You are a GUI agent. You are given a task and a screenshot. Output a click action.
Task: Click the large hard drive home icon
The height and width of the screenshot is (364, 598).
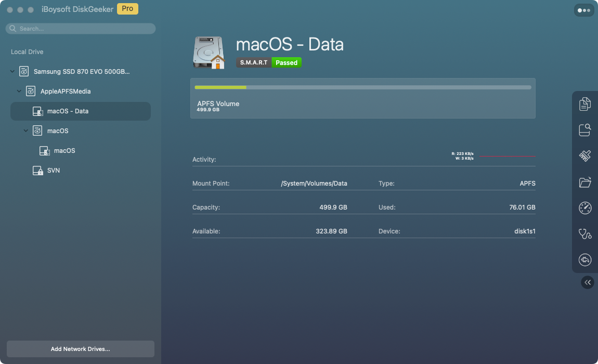pyautogui.click(x=209, y=53)
